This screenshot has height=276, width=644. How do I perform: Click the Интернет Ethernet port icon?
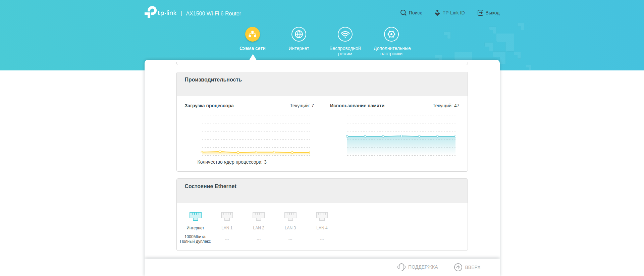[195, 216]
